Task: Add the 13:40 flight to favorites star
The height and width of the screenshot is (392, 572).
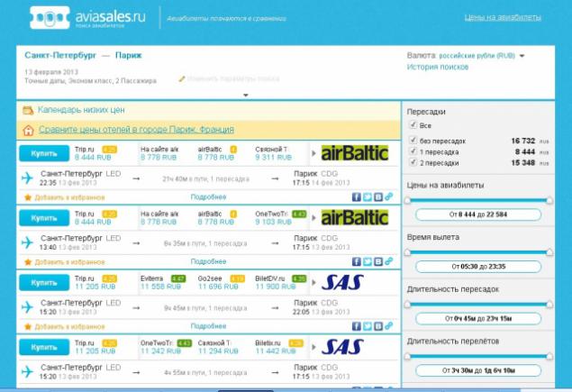Action: (28, 262)
